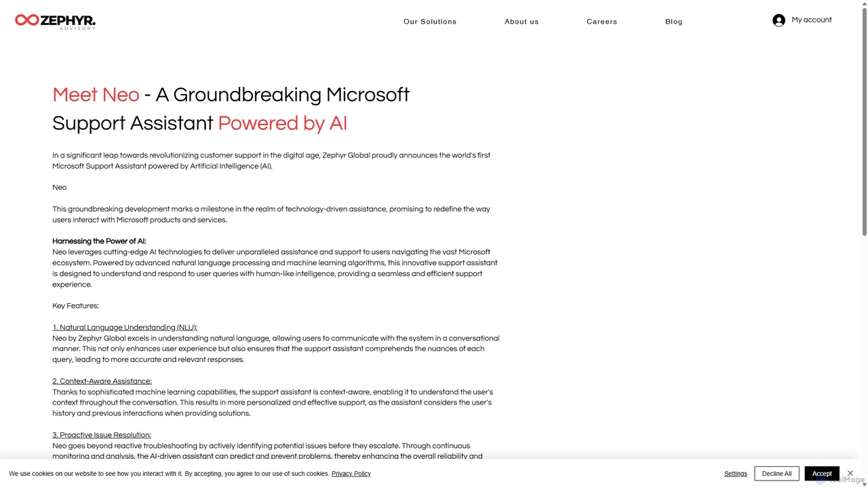Image resolution: width=868 pixels, height=488 pixels.
Task: Go to the About us page
Action: [521, 22]
